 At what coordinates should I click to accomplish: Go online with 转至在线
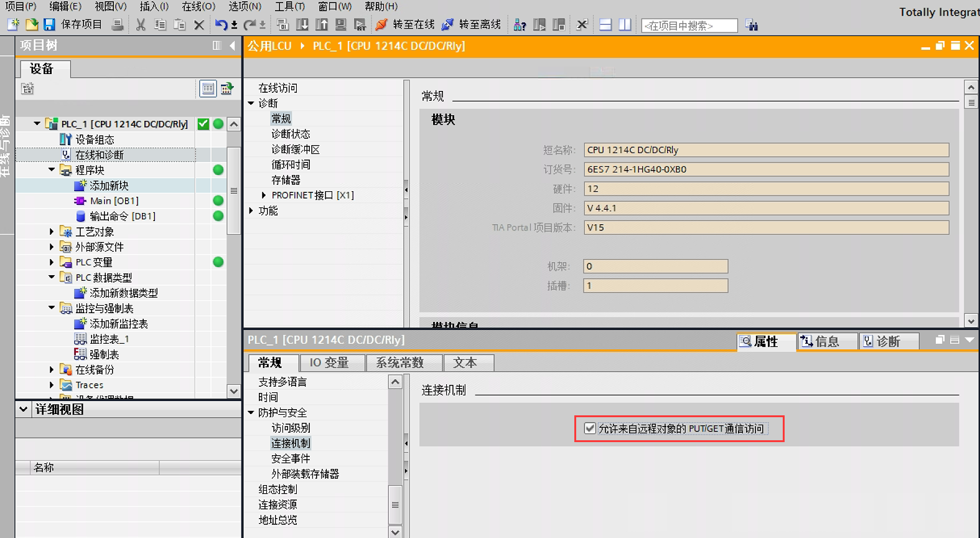[406, 25]
